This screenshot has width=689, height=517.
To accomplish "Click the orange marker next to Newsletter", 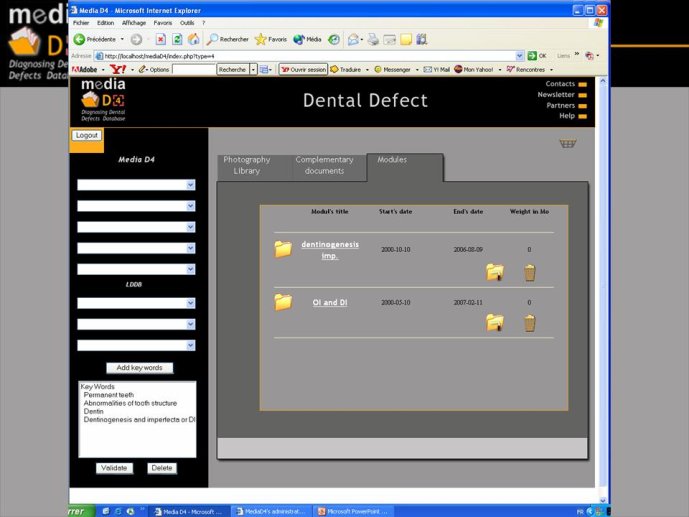I will click(583, 95).
